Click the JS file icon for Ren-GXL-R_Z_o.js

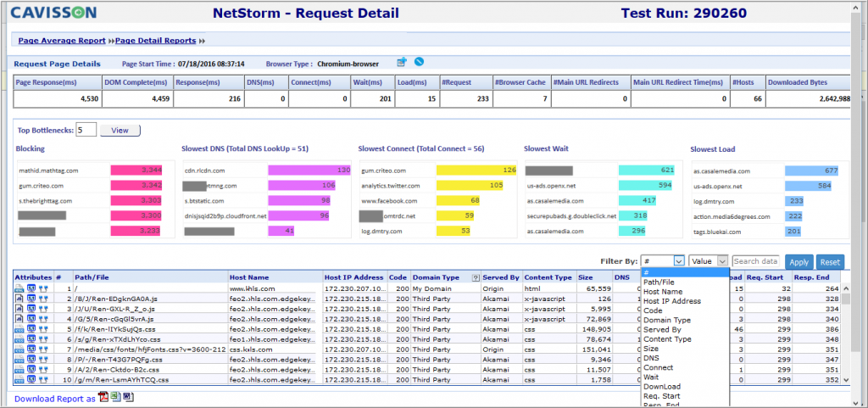pos(20,309)
